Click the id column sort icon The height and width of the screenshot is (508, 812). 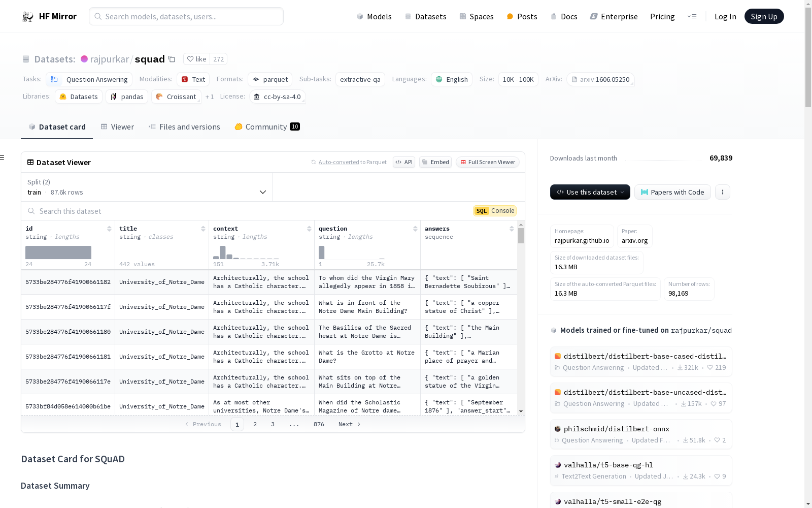(109, 229)
